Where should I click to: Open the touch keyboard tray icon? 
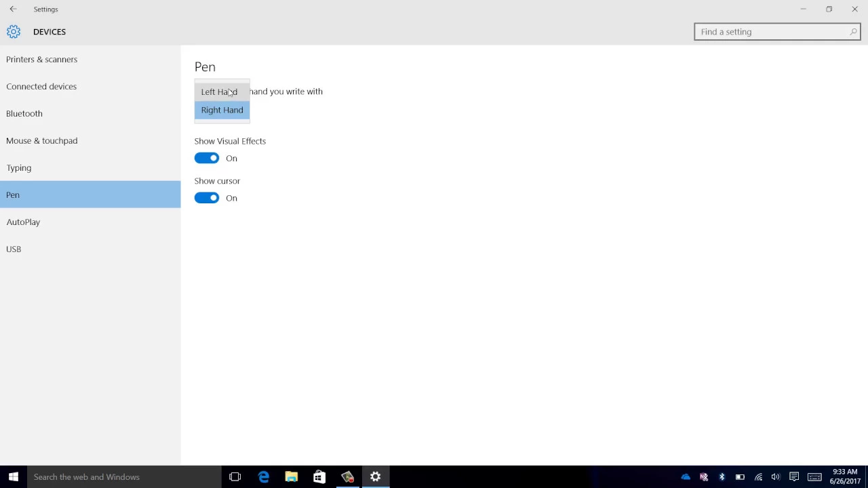tap(814, 477)
